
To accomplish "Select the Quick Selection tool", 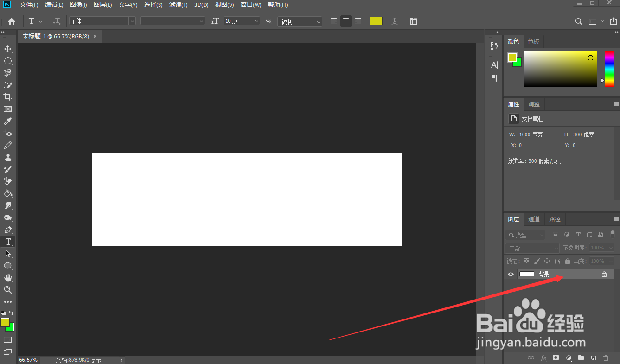I will [x=8, y=85].
